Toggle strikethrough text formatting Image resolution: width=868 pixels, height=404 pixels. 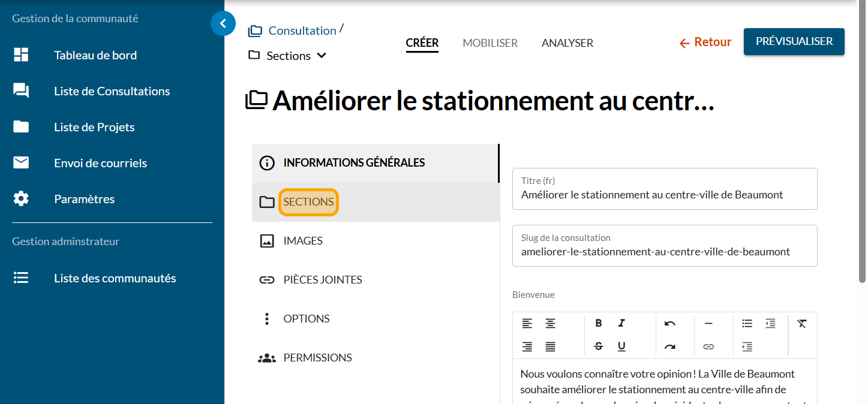598,346
